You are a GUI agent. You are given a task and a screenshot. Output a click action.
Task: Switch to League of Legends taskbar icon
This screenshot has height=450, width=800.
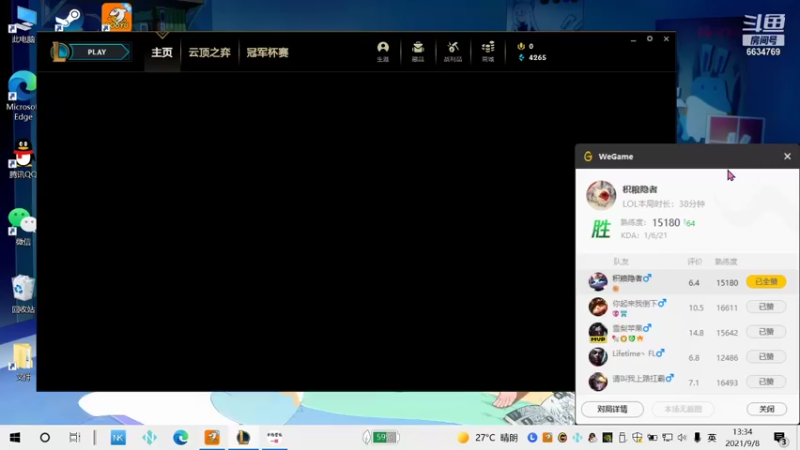tap(243, 437)
